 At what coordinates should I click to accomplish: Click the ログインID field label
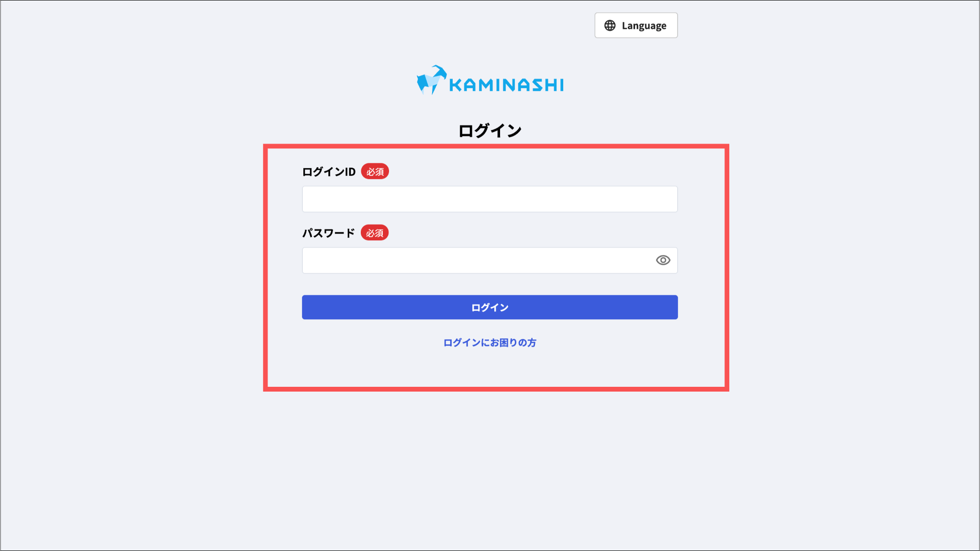pos(329,172)
